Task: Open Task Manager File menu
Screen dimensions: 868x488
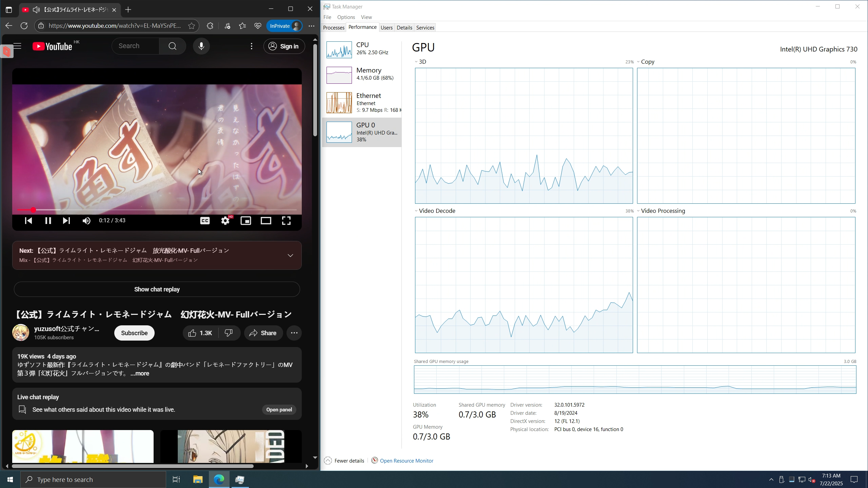Action: click(327, 17)
